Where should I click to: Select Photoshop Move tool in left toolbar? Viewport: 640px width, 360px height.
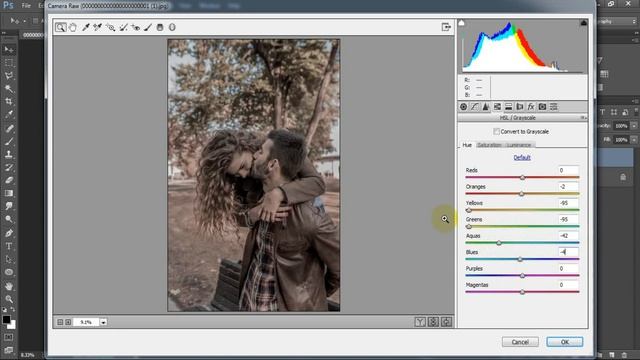pos(9,49)
